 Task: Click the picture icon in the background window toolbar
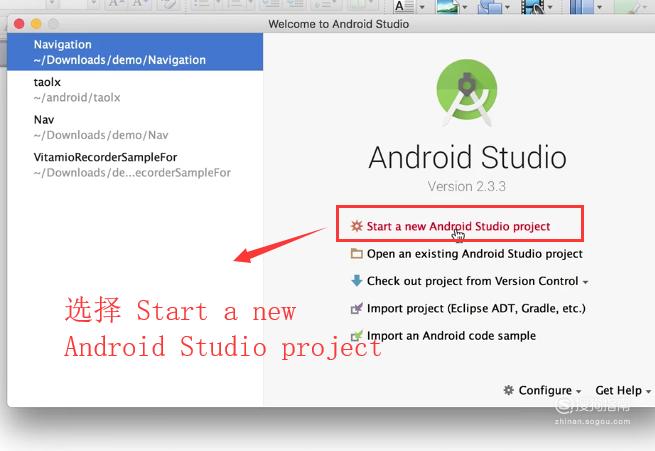[x=447, y=6]
